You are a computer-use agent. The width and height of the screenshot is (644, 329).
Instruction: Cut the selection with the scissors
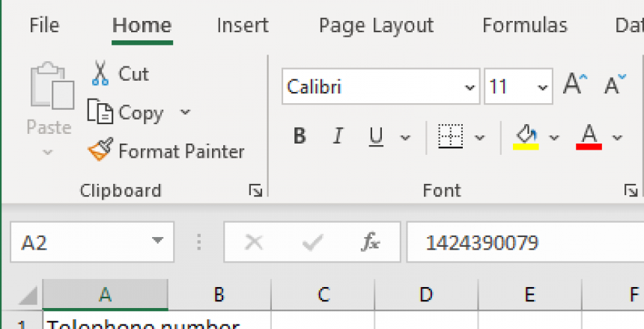[x=120, y=74]
